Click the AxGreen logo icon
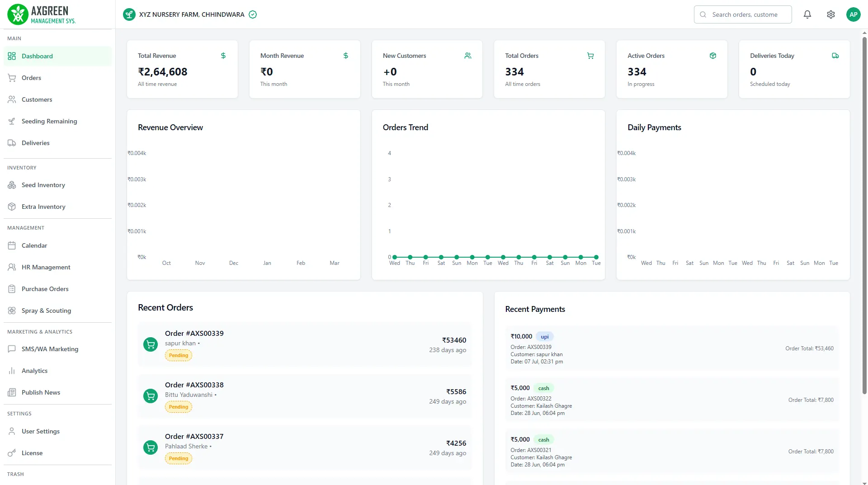Screen dimensions: 868x485 point(18,14)
